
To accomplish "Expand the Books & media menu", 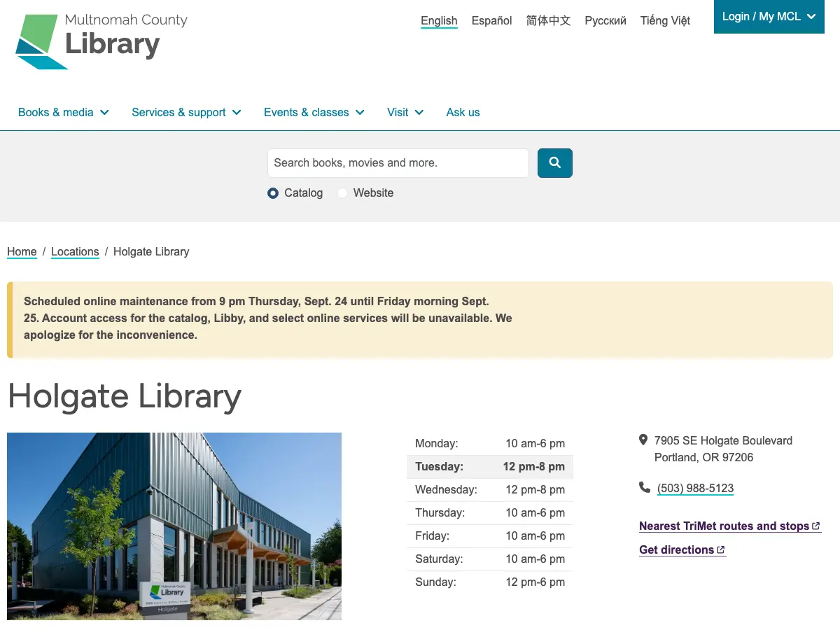I will 64,112.
